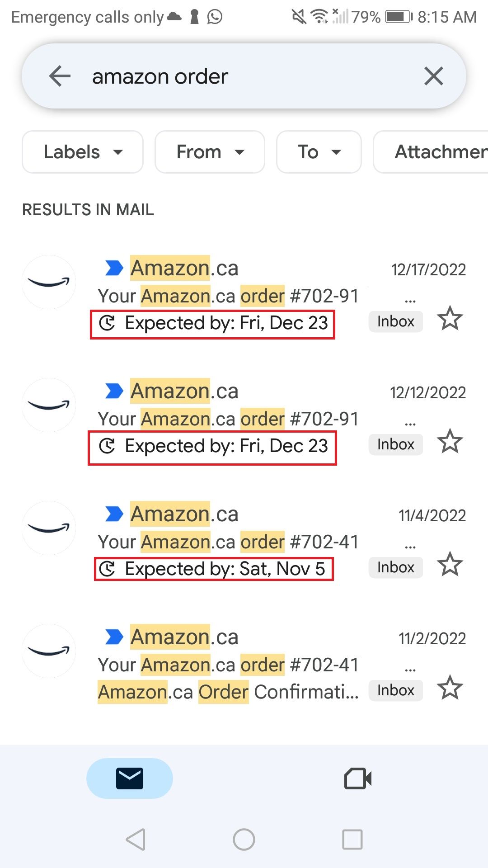Screen dimensions: 488x868
Task: Open the Meet video camera tab
Action: click(357, 778)
